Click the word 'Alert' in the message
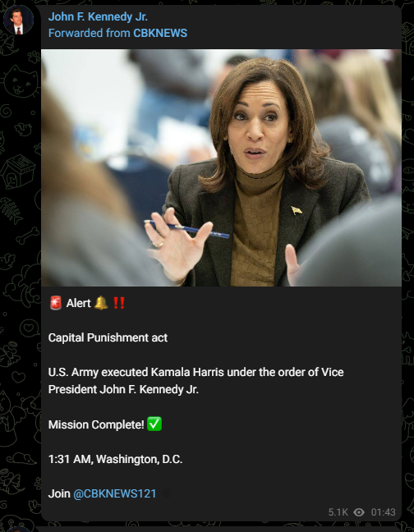 coord(78,303)
